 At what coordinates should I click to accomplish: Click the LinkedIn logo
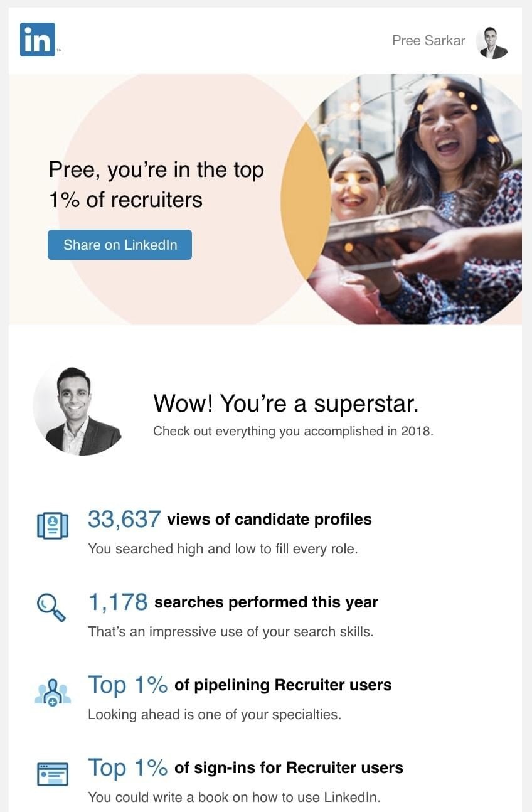pyautogui.click(x=38, y=40)
